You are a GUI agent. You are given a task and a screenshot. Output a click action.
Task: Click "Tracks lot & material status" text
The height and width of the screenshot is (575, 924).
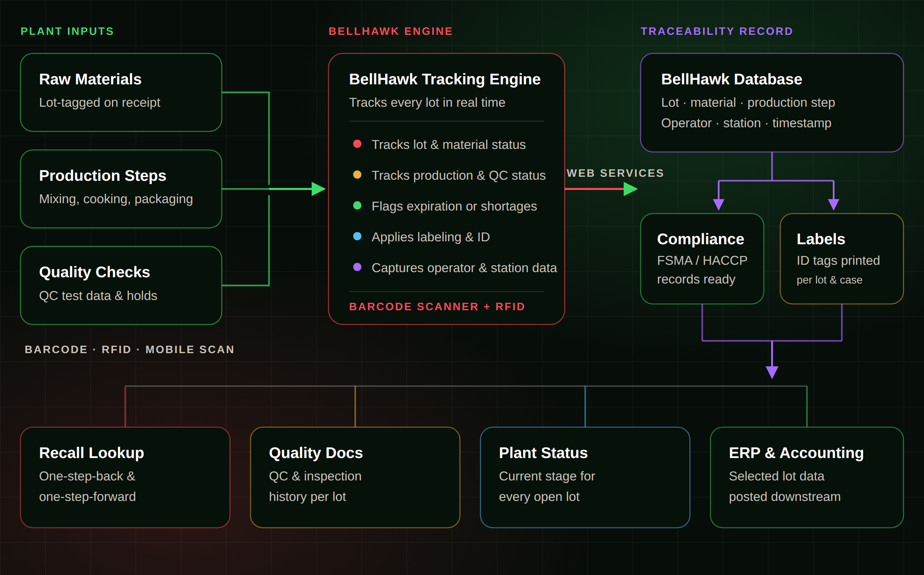448,144
